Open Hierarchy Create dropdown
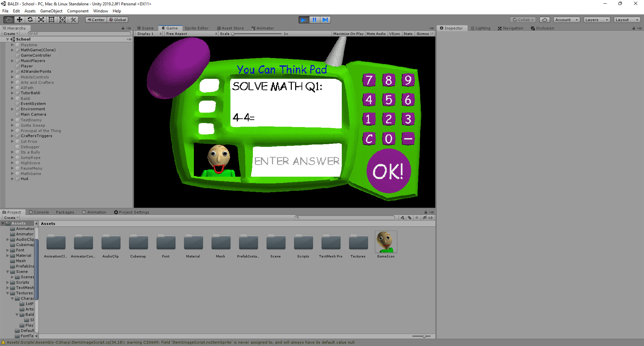Viewport: 644px width, 346px height. (11, 34)
